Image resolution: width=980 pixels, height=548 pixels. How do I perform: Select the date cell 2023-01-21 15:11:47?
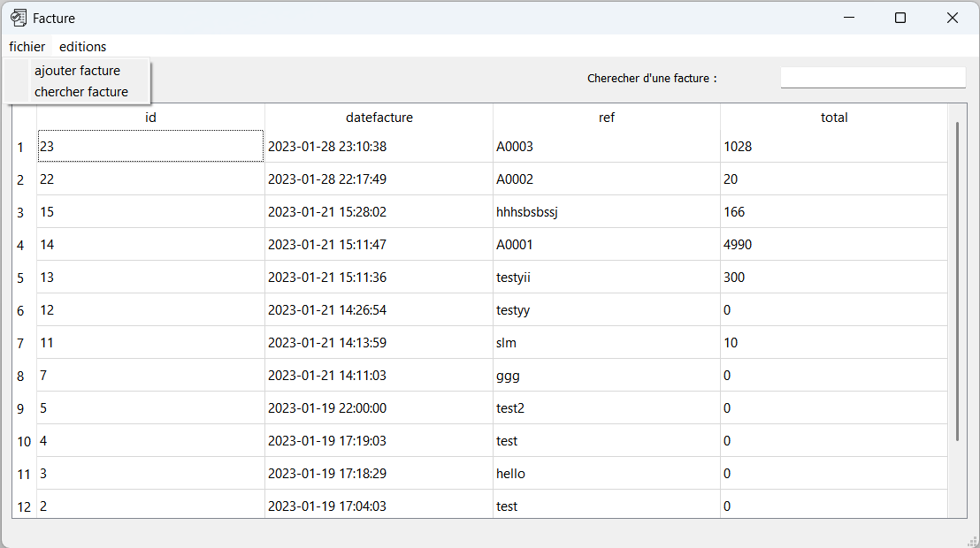379,244
